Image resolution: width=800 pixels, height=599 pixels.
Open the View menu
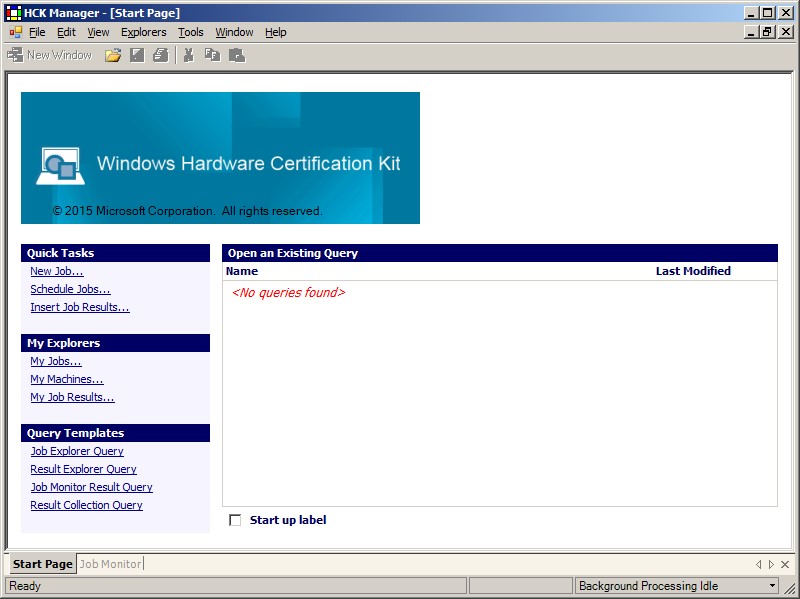98,33
